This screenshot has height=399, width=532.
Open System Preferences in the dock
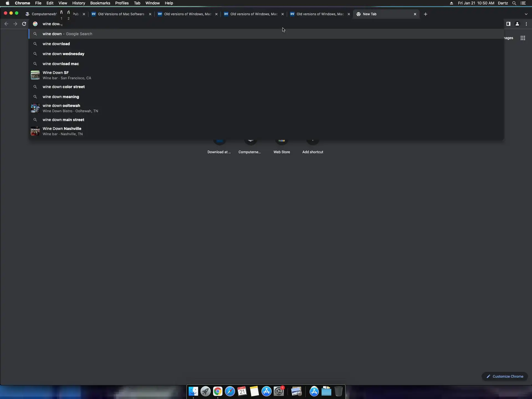[279, 392]
